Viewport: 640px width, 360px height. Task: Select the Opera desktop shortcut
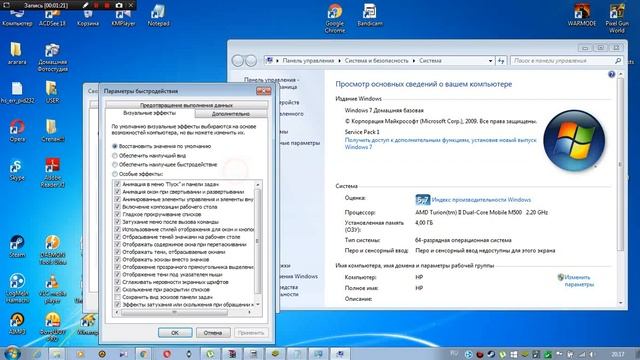point(17,131)
